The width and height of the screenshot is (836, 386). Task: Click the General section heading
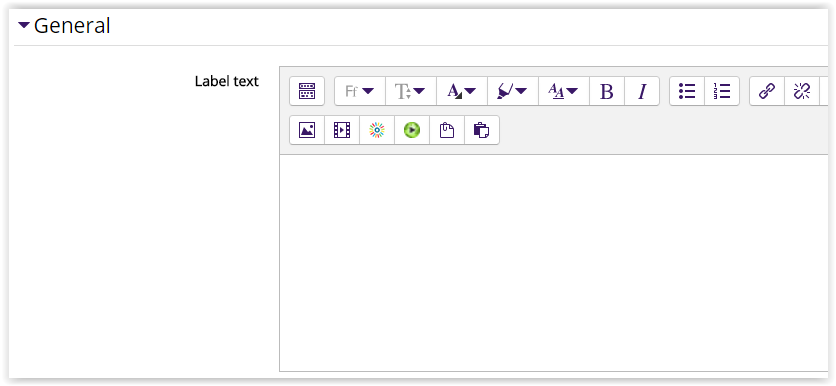pos(72,25)
